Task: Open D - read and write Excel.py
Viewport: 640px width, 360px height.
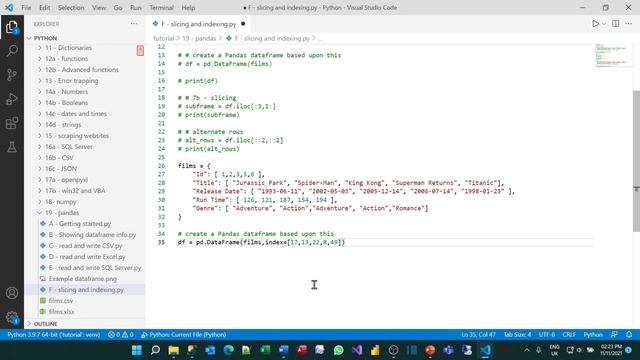Action: click(x=85, y=257)
